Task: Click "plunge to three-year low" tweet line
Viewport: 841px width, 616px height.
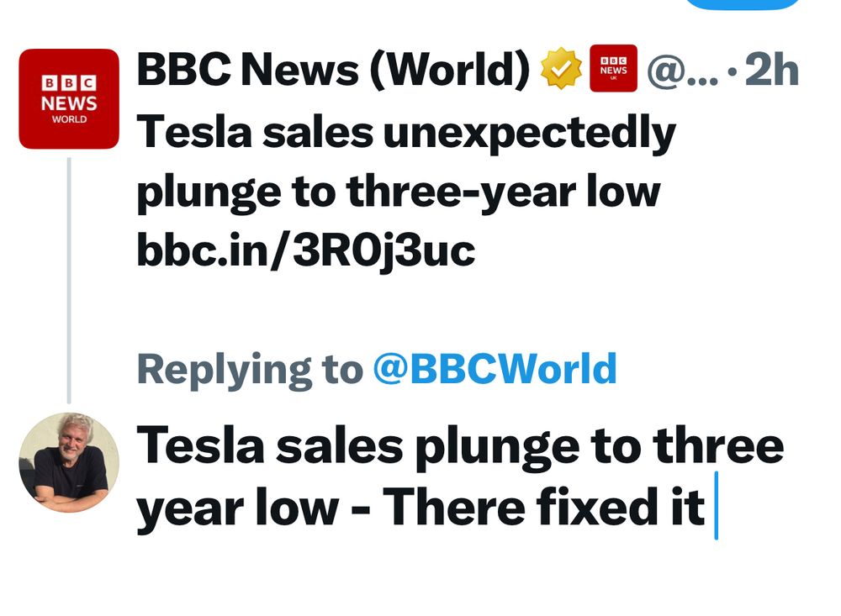Action: 399,192
